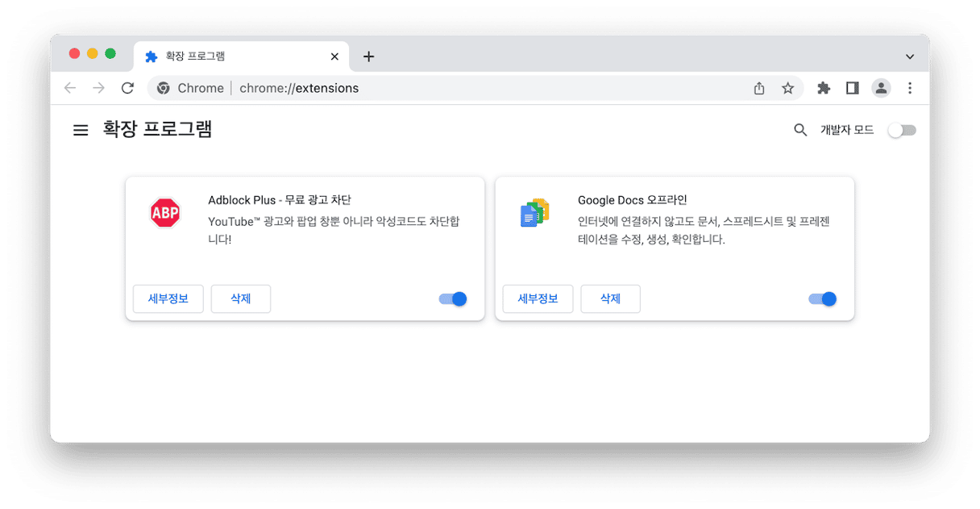Click the YouTube™ 광고와 팝업 description text
Viewport: 980px width, 509px height.
334,231
